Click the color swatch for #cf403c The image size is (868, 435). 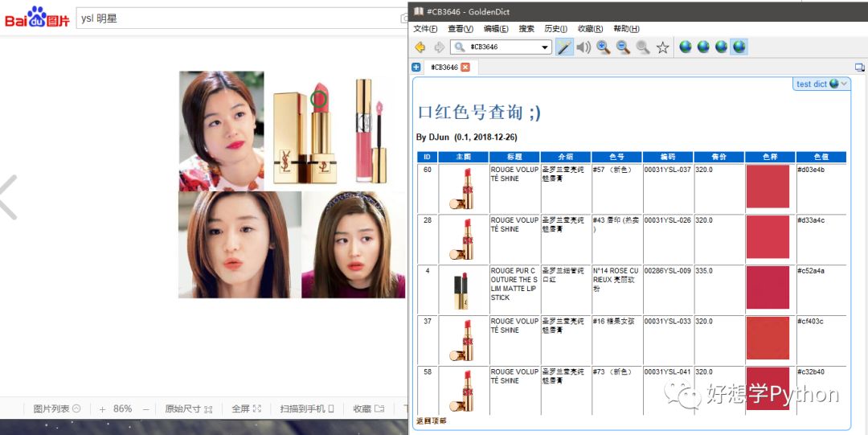click(768, 338)
